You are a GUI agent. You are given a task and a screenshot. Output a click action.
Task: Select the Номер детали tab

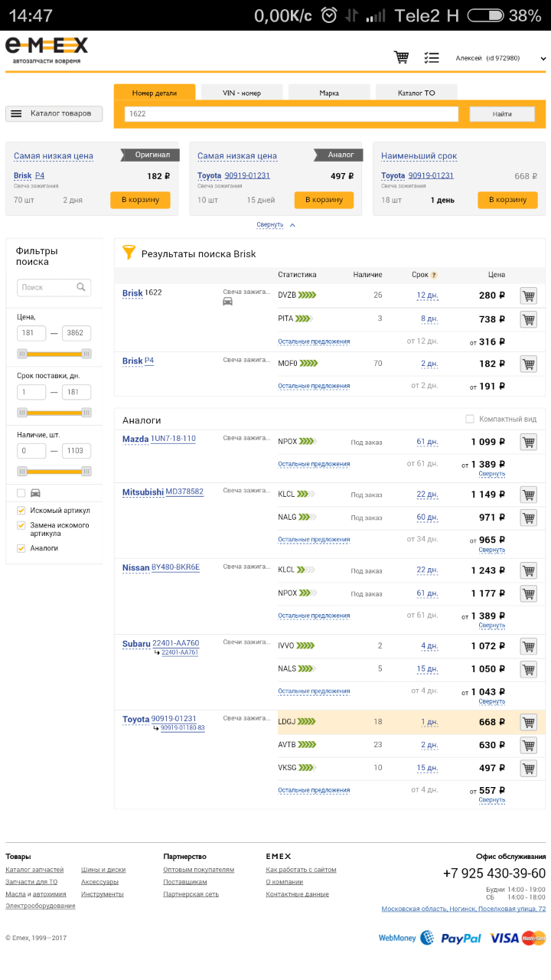coord(155,93)
